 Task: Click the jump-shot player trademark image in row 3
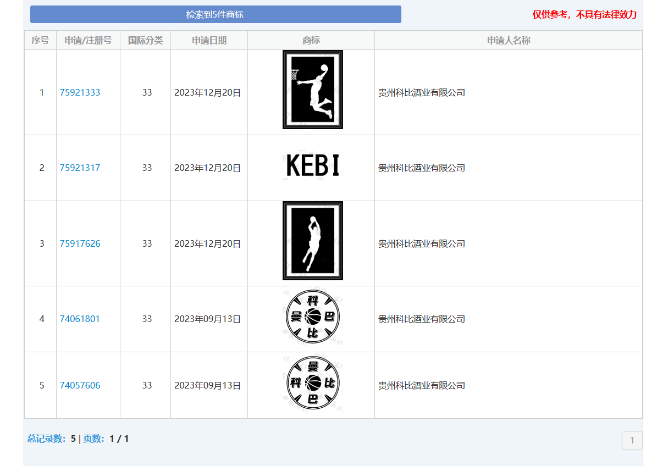tap(313, 241)
